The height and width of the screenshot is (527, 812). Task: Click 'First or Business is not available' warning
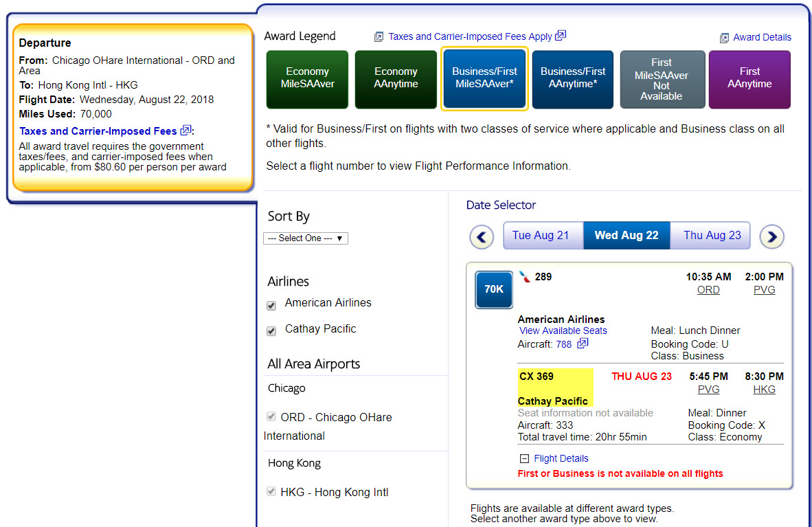tap(620, 473)
